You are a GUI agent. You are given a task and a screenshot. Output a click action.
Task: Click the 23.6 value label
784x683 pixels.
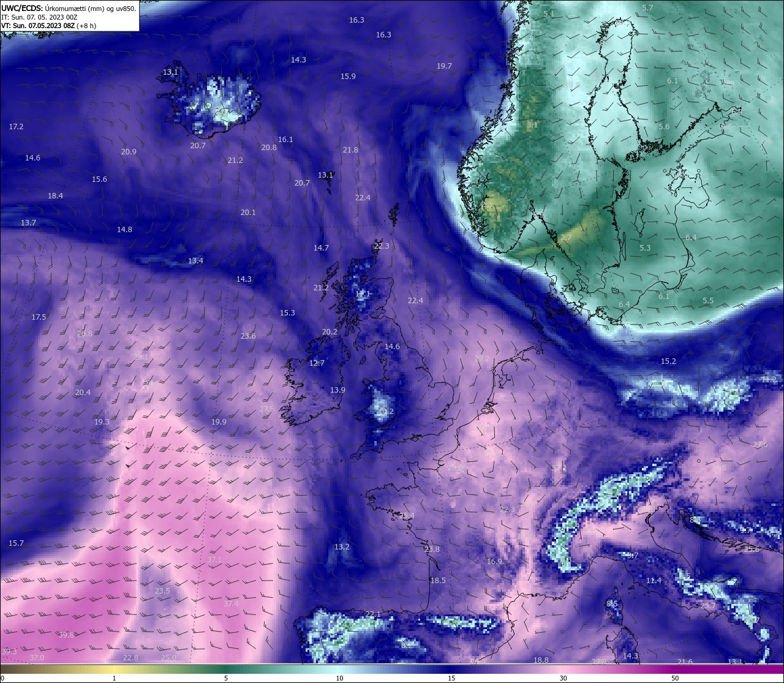click(248, 336)
